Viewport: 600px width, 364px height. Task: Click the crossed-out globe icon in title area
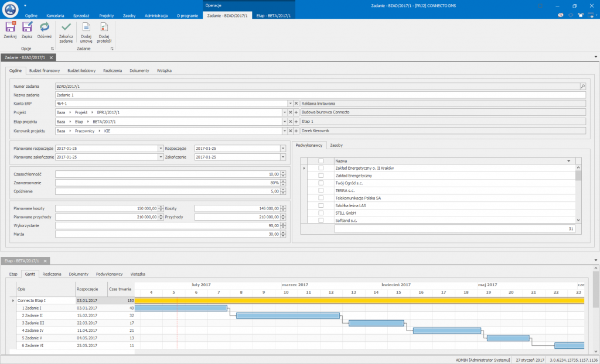tap(561, 15)
